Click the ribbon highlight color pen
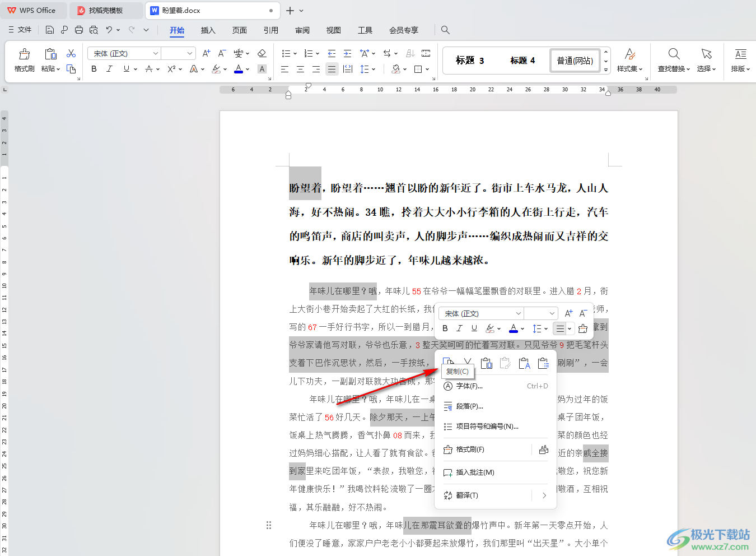Viewport: 756px width, 556px height. point(216,69)
